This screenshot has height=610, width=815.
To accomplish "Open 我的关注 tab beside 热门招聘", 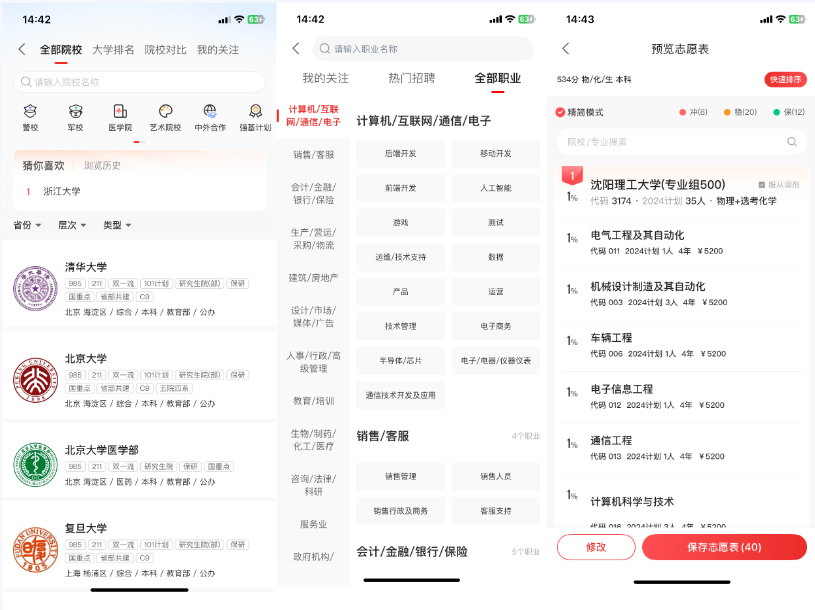I will pos(326,78).
